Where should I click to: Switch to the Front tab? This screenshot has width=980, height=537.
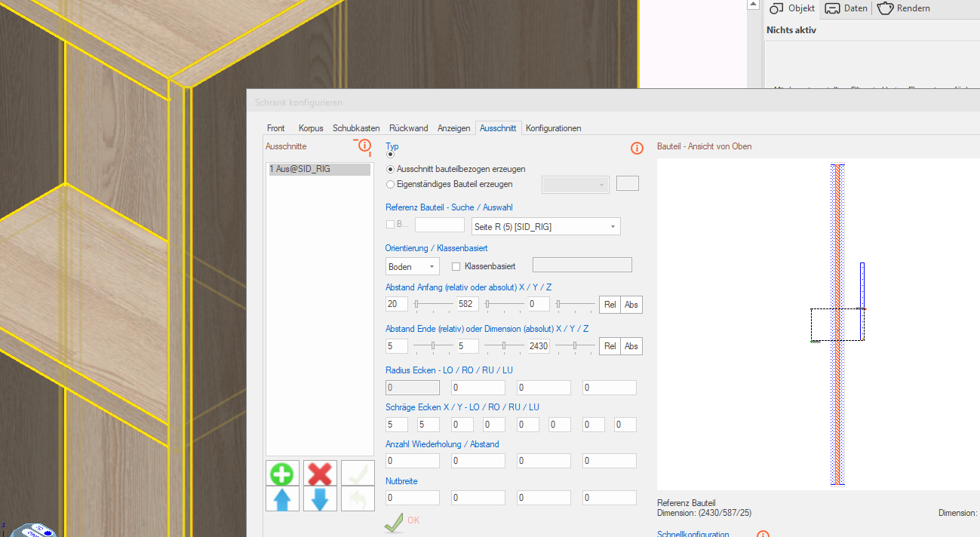276,128
